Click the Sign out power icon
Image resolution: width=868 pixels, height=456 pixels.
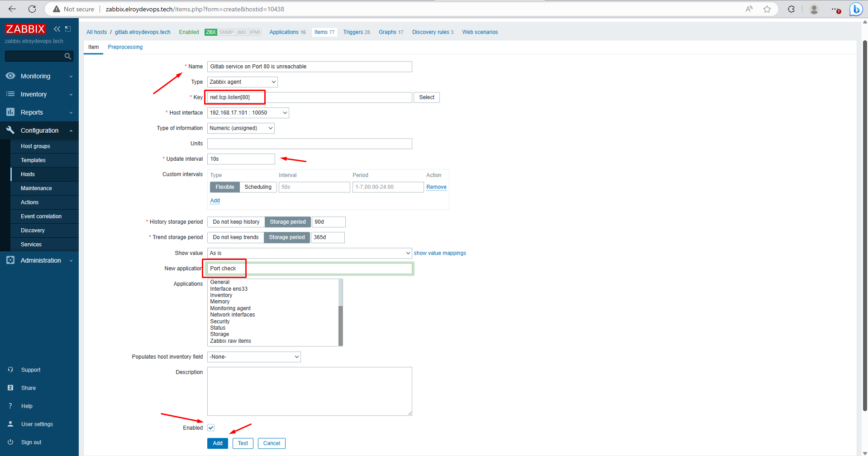tap(10, 442)
